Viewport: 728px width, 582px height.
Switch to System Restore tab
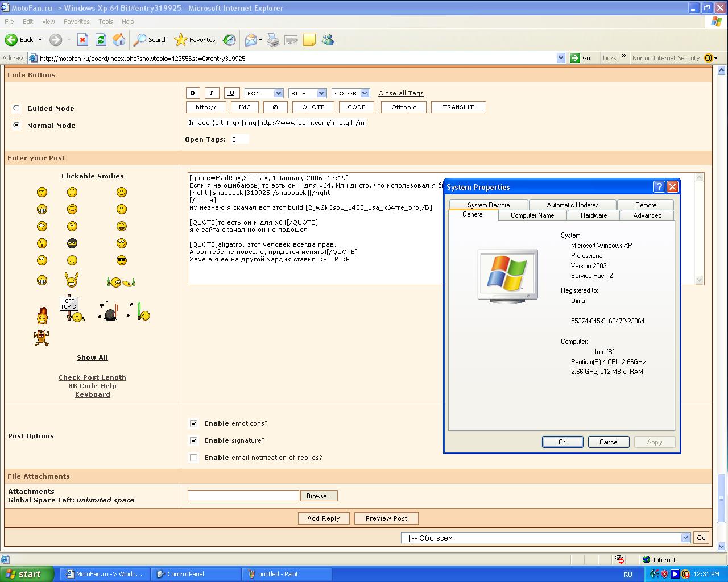pos(489,205)
